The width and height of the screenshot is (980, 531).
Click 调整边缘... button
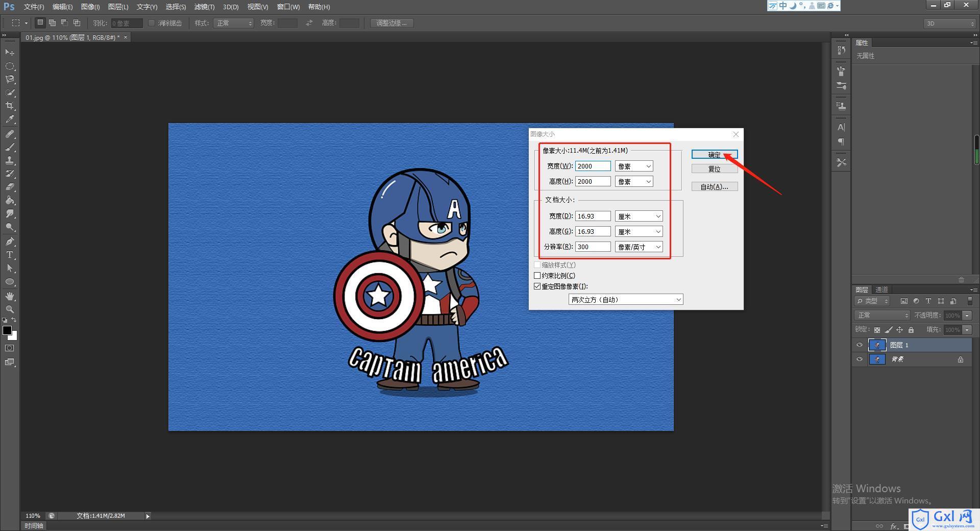coord(391,23)
